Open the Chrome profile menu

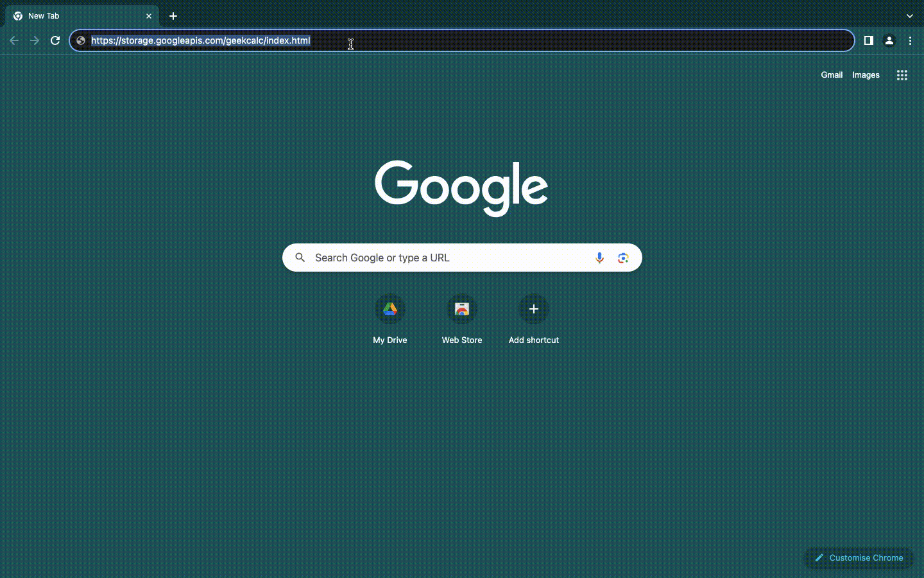[889, 40]
